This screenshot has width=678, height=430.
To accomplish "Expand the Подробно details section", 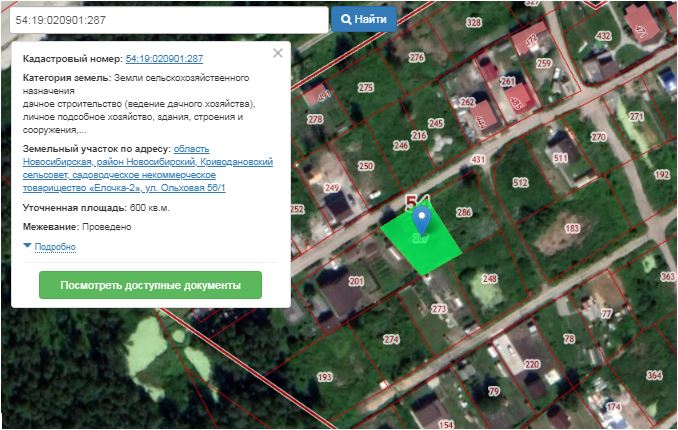I will coord(55,246).
